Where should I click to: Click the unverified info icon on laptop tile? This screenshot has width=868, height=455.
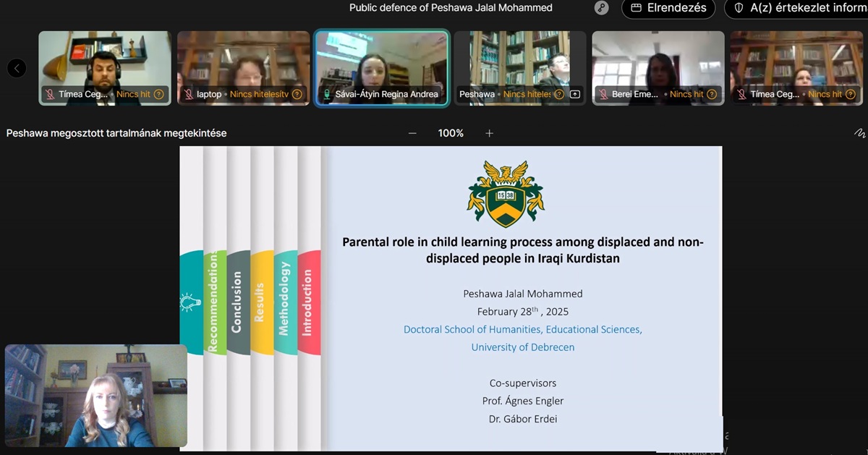(297, 94)
